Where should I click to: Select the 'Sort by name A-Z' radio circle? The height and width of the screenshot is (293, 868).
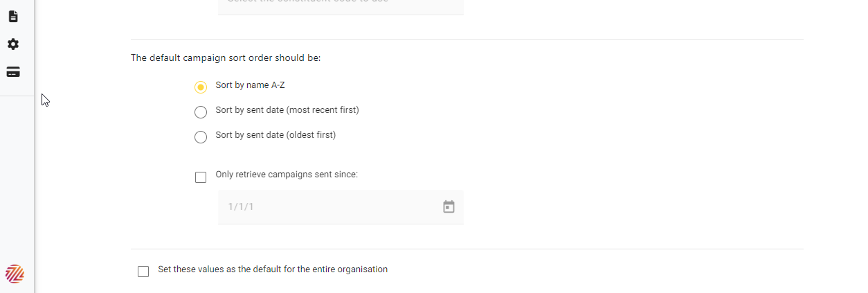[201, 87]
